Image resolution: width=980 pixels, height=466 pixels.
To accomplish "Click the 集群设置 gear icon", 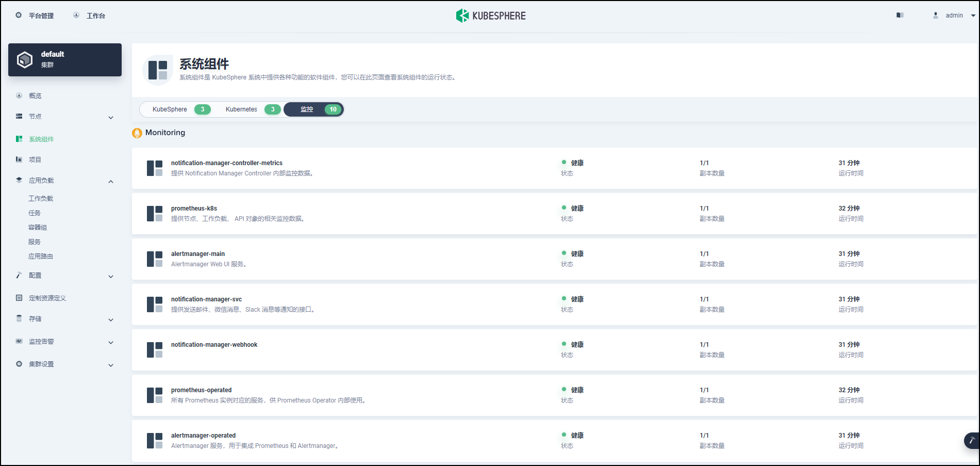I will (x=19, y=364).
